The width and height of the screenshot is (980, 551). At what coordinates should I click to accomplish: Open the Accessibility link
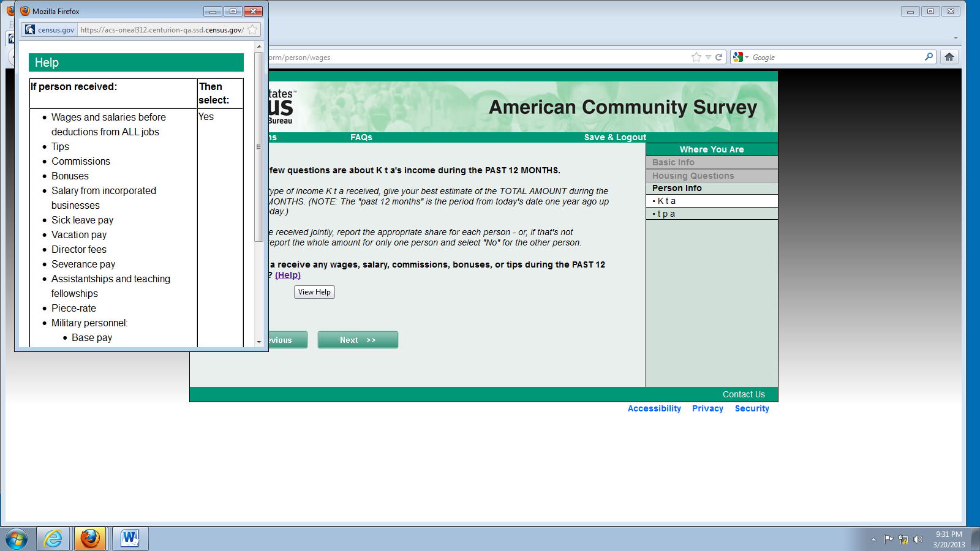(x=654, y=408)
